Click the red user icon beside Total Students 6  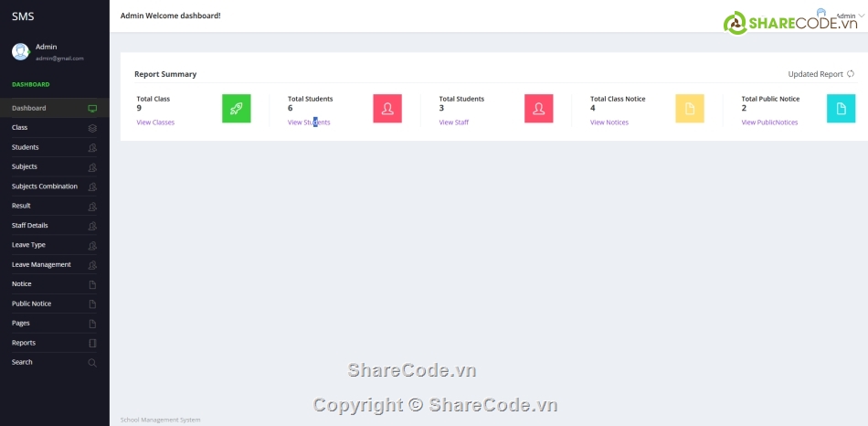tap(387, 109)
